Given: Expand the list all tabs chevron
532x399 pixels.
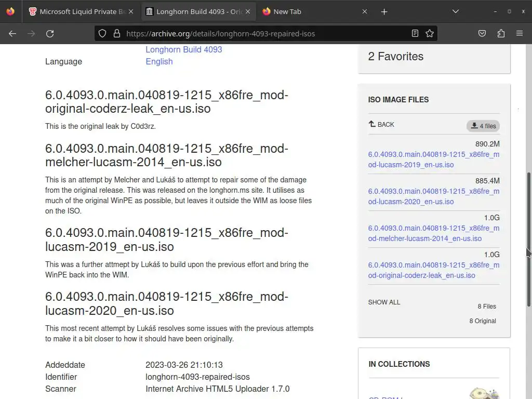Looking at the screenshot, I should (456, 11).
